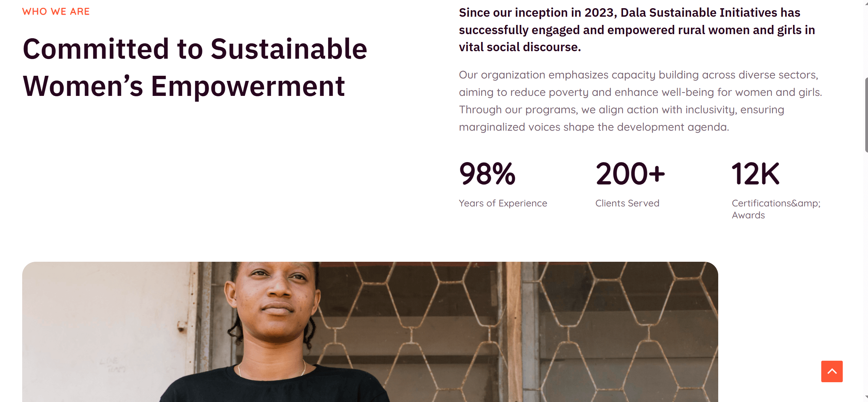Viewport: 868px width, 402px height.
Task: Click heading Committed to Sustainable Women's Empowerment
Action: click(195, 67)
